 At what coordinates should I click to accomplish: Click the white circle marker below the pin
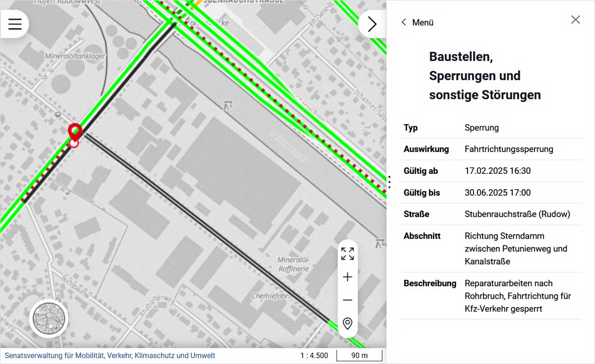point(74,143)
